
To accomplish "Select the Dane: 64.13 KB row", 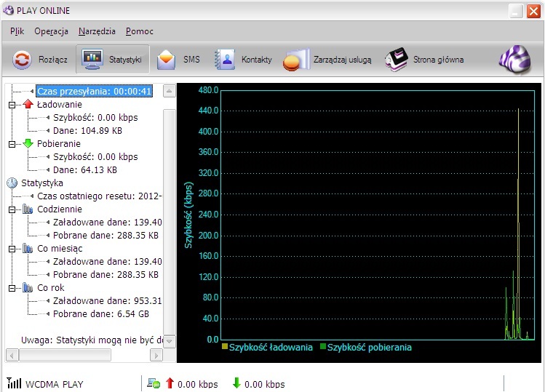I will (x=85, y=170).
